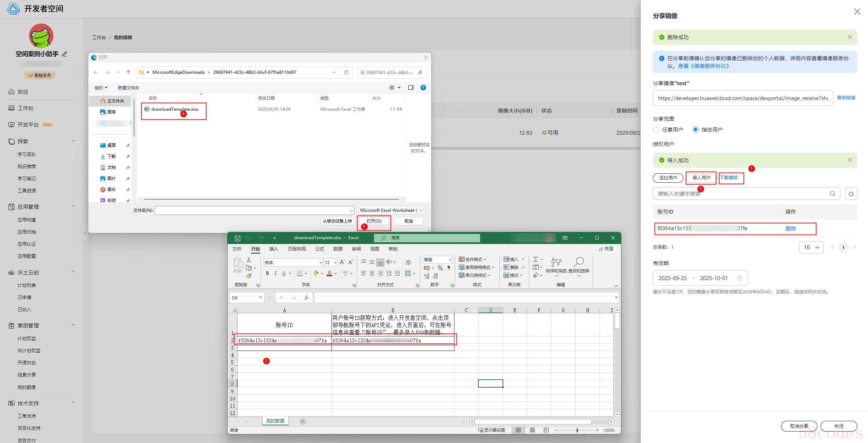Click the Bold formatting icon in Excel
This screenshot has width=868, height=443.
(x=267, y=273)
